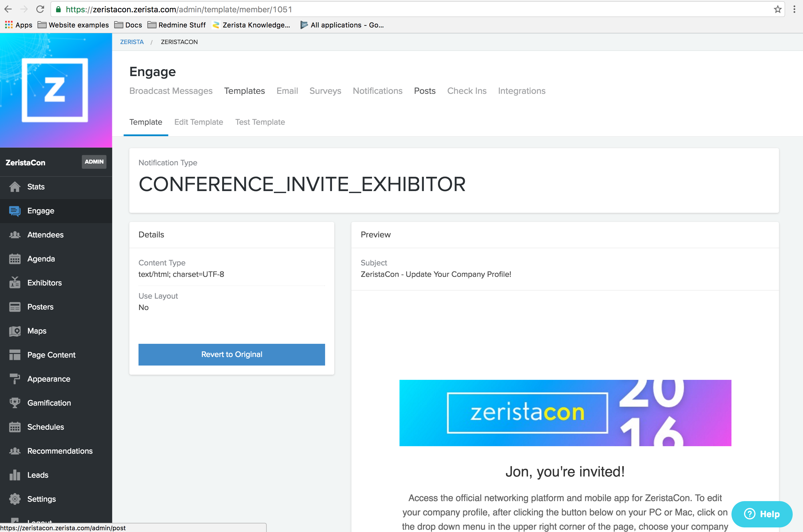Switch to Edit Template sub-tab

199,122
